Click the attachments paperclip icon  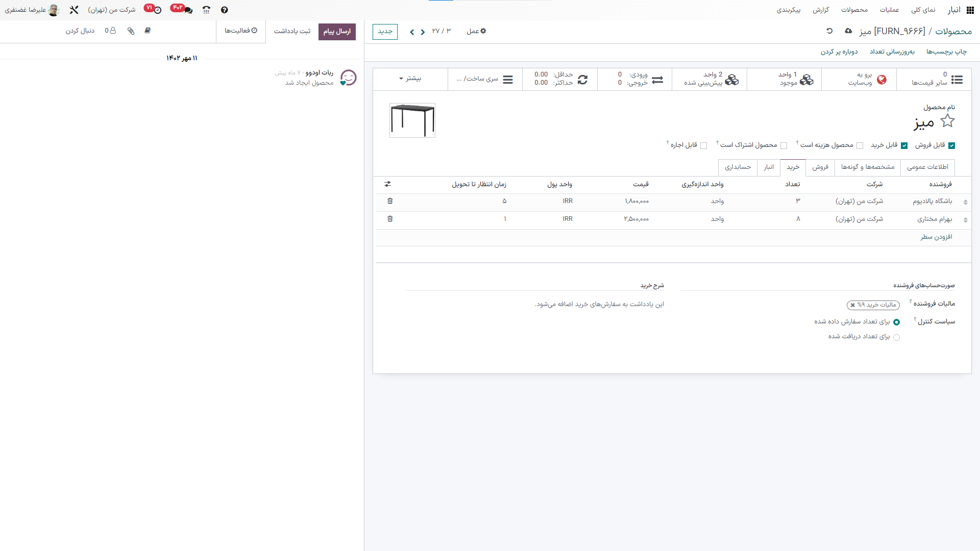pos(131,31)
